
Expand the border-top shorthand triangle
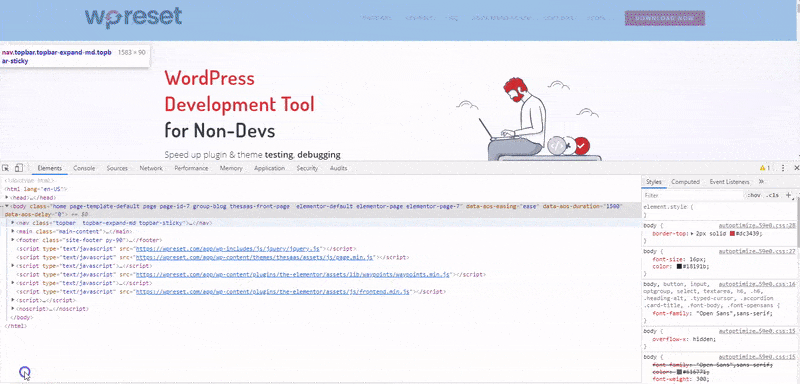[692, 233]
